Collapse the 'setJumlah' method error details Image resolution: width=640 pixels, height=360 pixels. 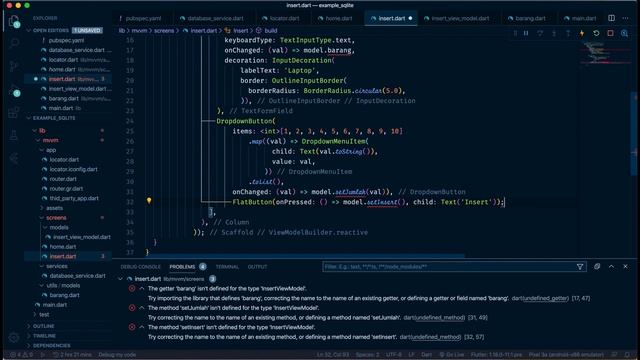pyautogui.click(x=142, y=308)
